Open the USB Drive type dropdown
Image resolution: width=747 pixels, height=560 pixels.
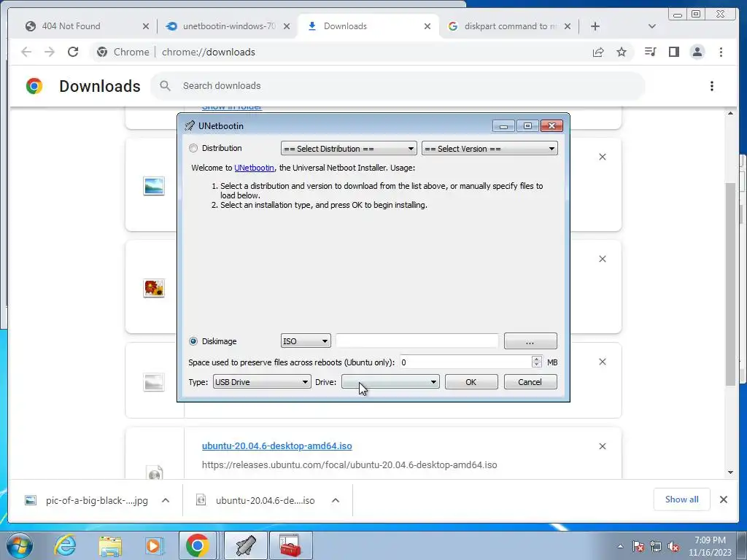(x=262, y=382)
